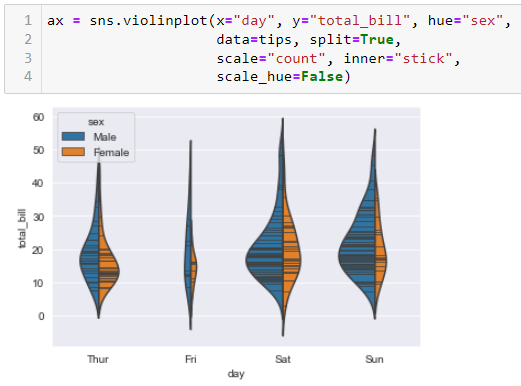Viewport: 521px width, 386px height.
Task: Click line number 1 in the code gutter
Action: pyautogui.click(x=28, y=21)
